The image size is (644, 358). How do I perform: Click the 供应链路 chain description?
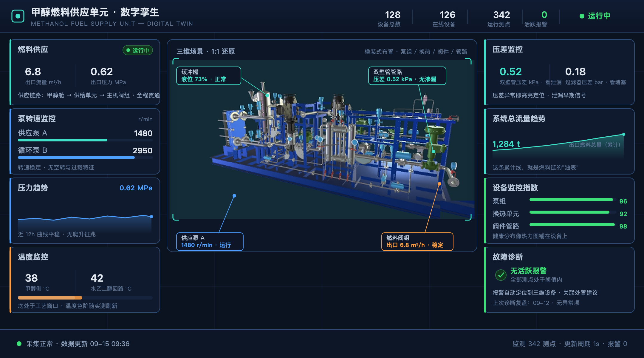click(89, 95)
